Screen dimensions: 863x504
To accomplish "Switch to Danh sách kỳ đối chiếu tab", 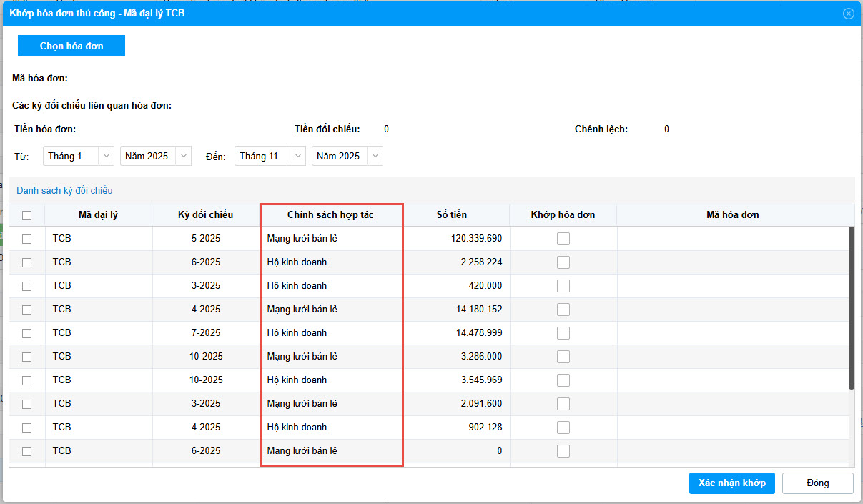I will (64, 191).
